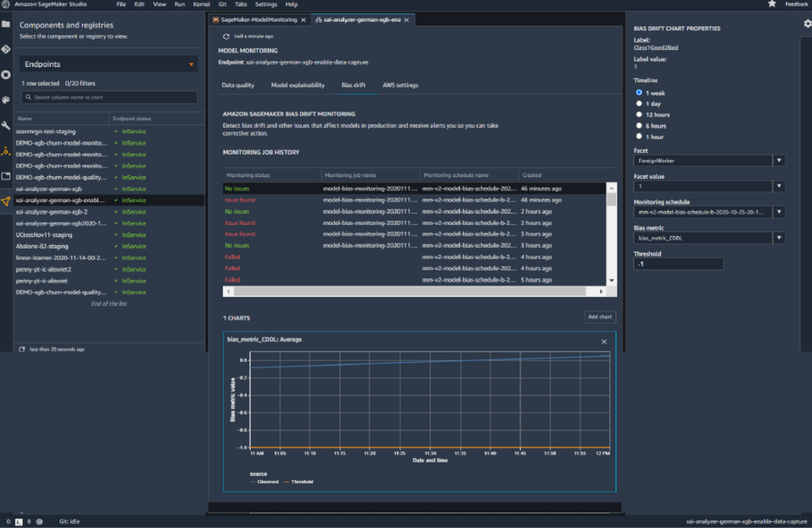Viewport: 812px width, 528px height.
Task: Open the Running Terminals and Kernels icon
Action: (x=6, y=75)
